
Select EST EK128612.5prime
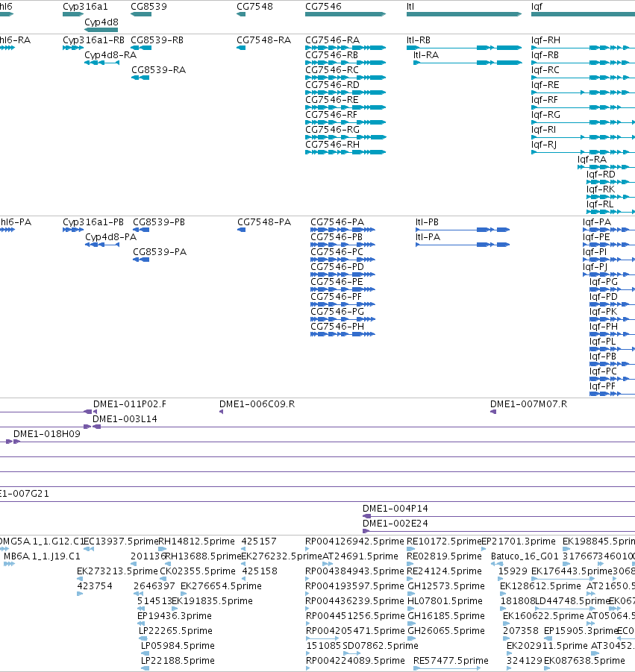(x=540, y=586)
